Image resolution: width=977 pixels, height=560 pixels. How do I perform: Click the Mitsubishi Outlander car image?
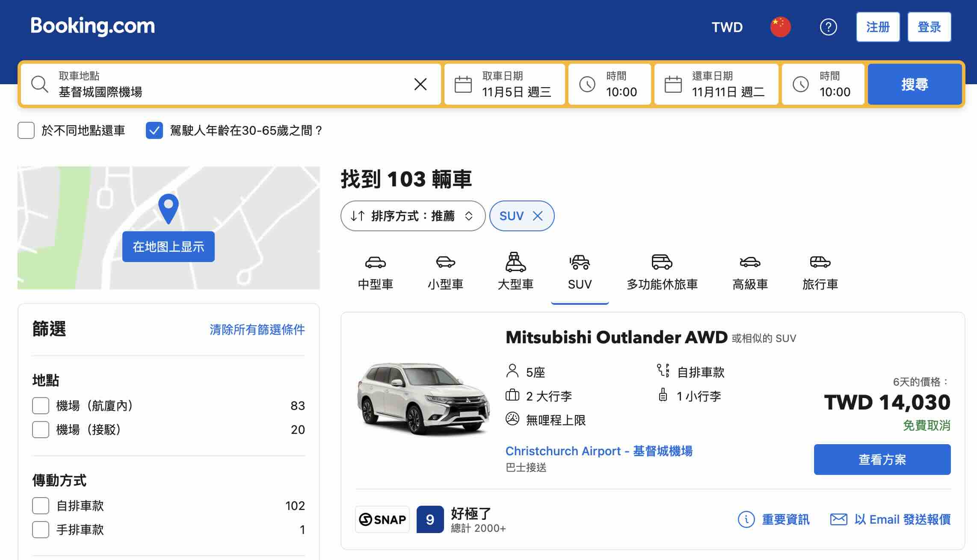[423, 399]
